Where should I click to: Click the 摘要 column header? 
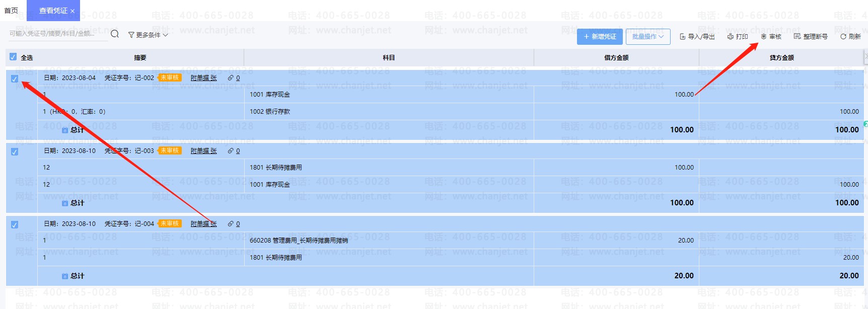coord(140,58)
